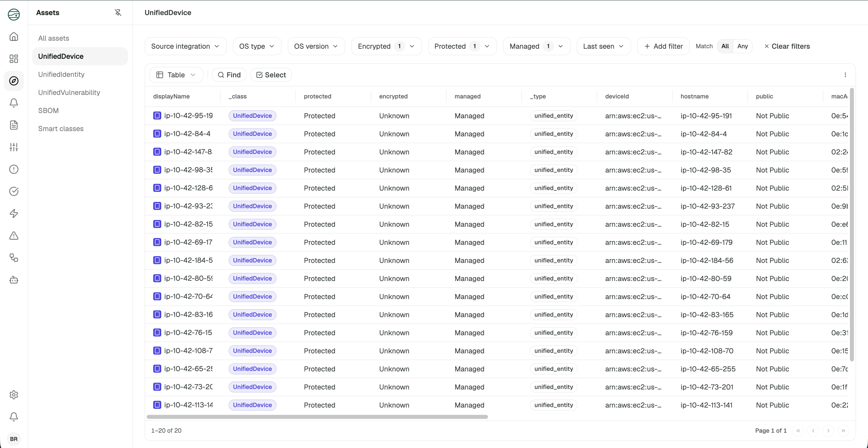868x448 pixels.
Task: Click the Find button
Action: (x=229, y=75)
